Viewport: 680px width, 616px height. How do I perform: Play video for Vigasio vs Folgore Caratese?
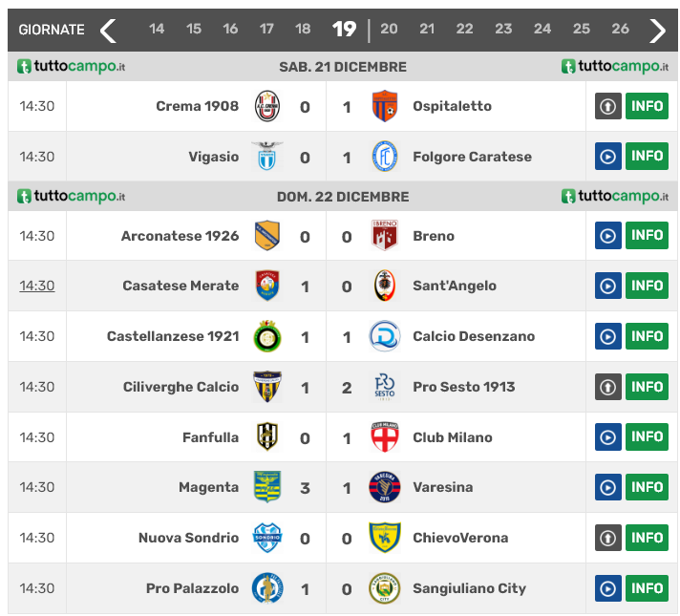608,157
